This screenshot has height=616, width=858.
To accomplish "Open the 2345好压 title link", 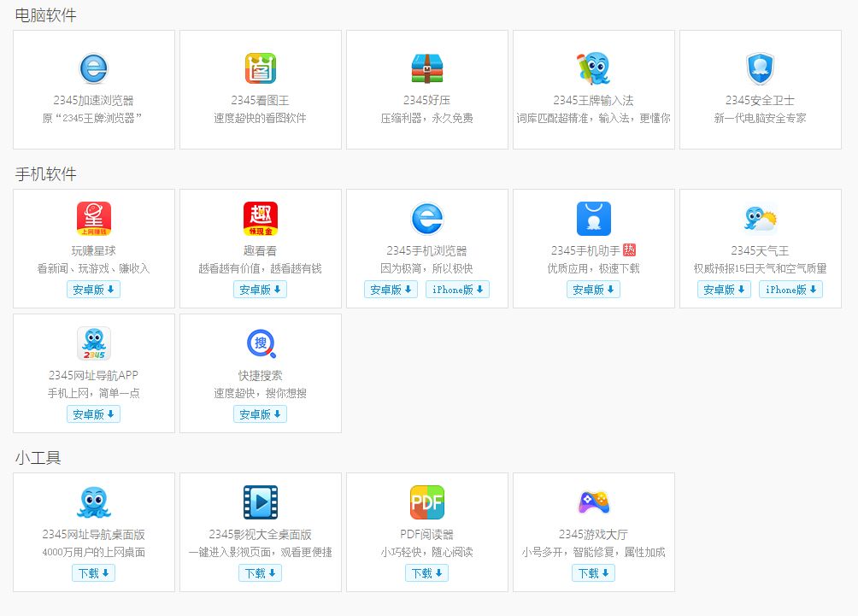I will tap(426, 100).
